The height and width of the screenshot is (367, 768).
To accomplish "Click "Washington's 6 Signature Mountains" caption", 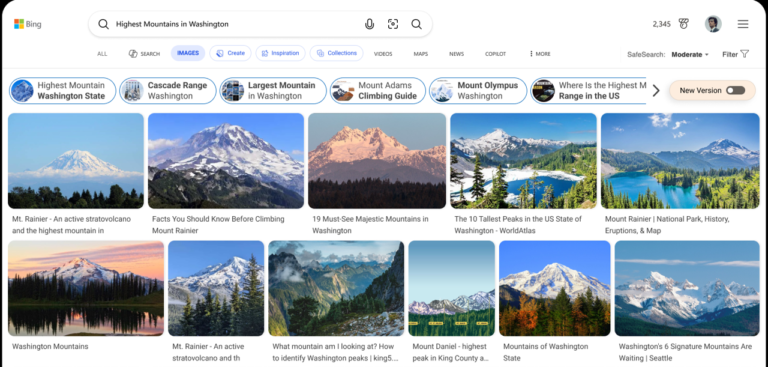I will [685, 352].
